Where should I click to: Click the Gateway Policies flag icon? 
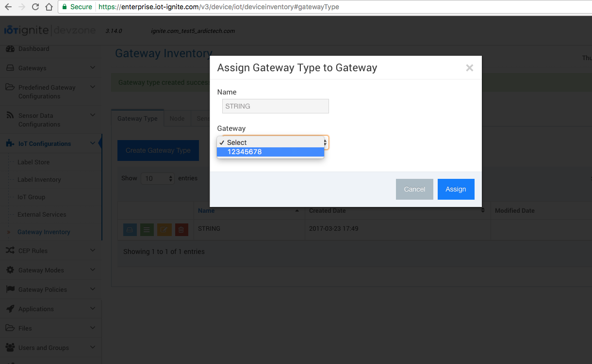click(x=11, y=289)
